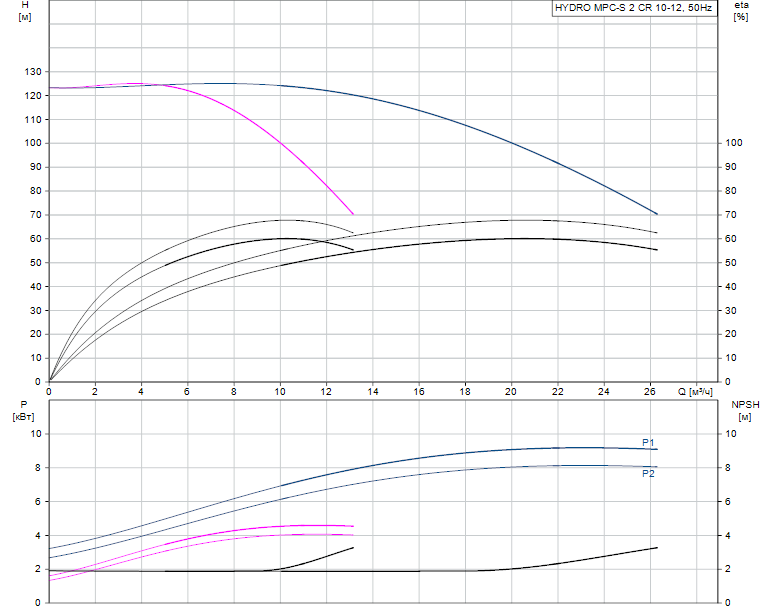Click the 100 tick on the eta axis
This screenshot has height=611, width=774.
tap(734, 143)
